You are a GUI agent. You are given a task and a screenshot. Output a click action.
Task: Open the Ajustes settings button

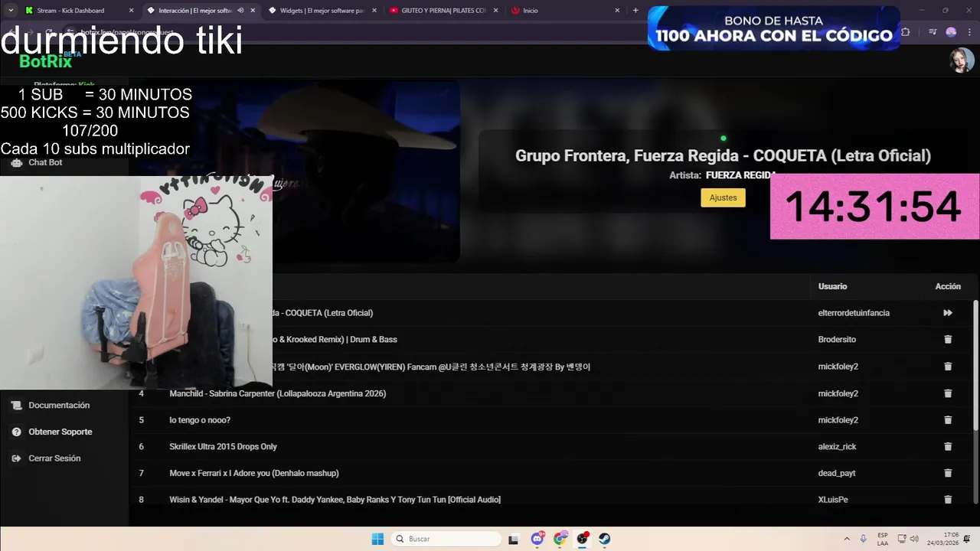pos(723,197)
